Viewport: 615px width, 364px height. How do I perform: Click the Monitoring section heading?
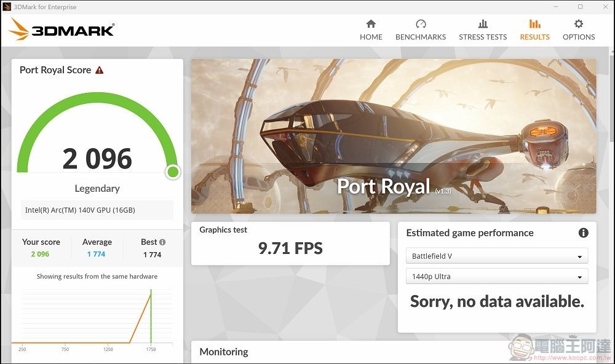(224, 352)
